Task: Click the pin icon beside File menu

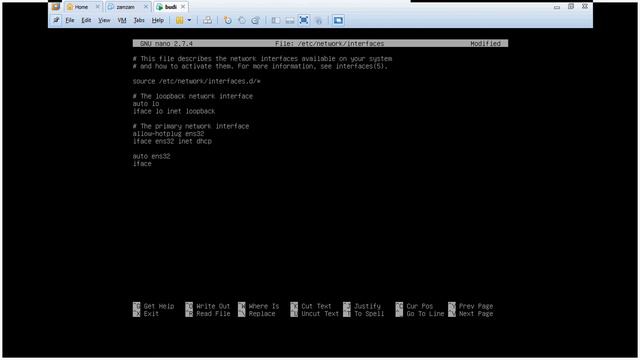Action: click(56, 20)
